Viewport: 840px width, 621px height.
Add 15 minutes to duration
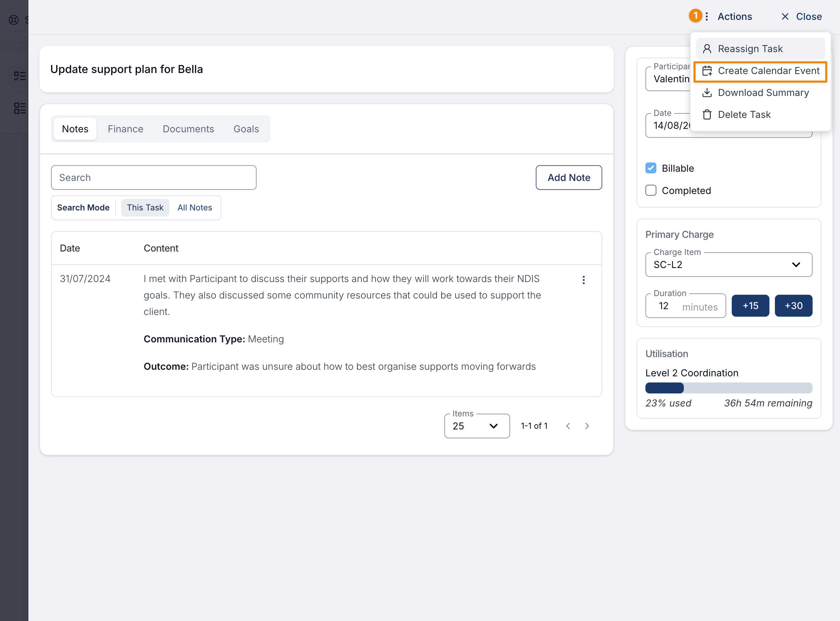pos(750,306)
